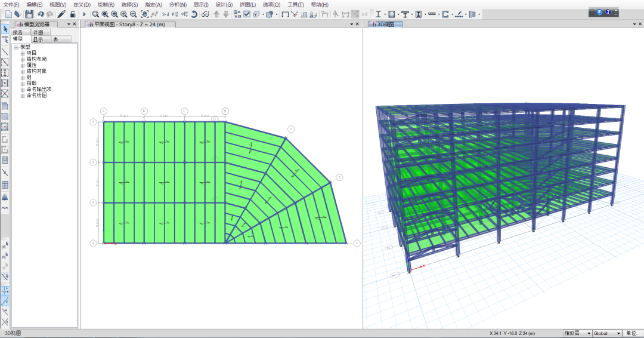Viewport: 644px width, 338px height.
Task: Expand the 项目 tree node
Action: (23, 53)
